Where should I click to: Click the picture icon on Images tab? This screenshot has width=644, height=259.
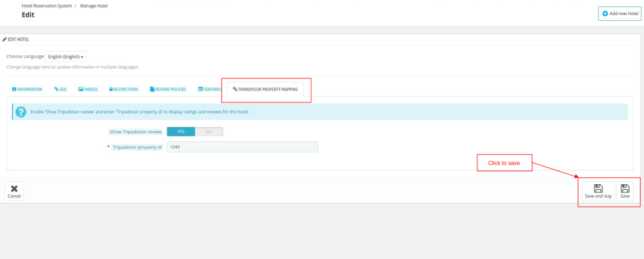[80, 89]
